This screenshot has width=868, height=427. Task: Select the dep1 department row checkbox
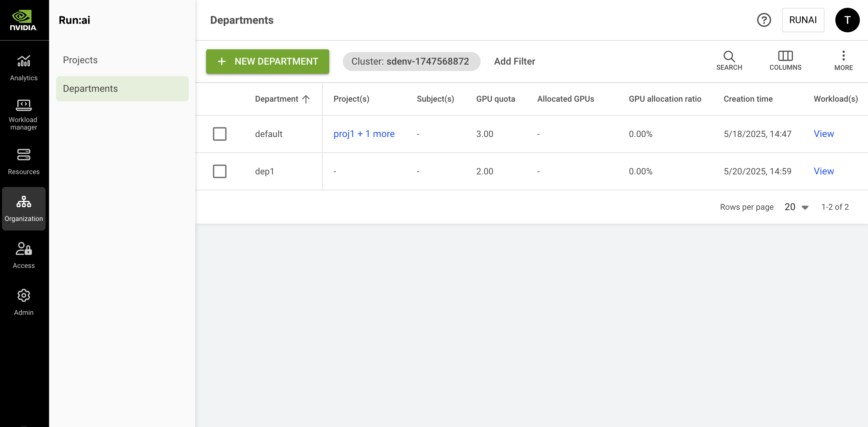pyautogui.click(x=220, y=171)
